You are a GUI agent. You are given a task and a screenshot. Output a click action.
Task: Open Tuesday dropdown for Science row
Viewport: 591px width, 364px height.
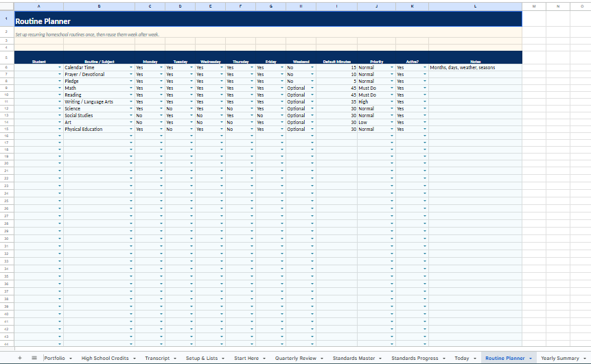[192, 108]
